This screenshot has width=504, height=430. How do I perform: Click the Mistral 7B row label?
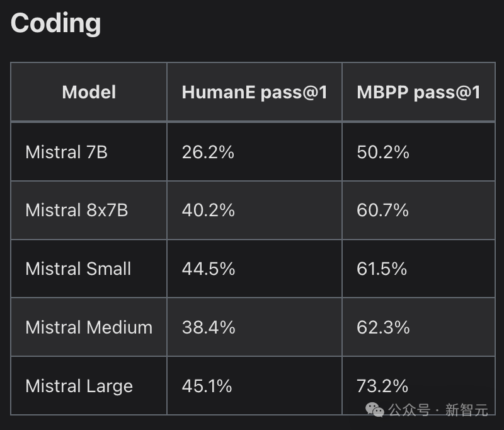point(66,152)
